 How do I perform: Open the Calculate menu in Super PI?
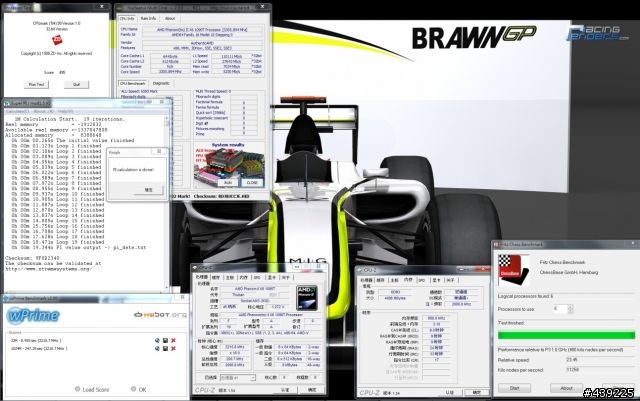(x=18, y=111)
